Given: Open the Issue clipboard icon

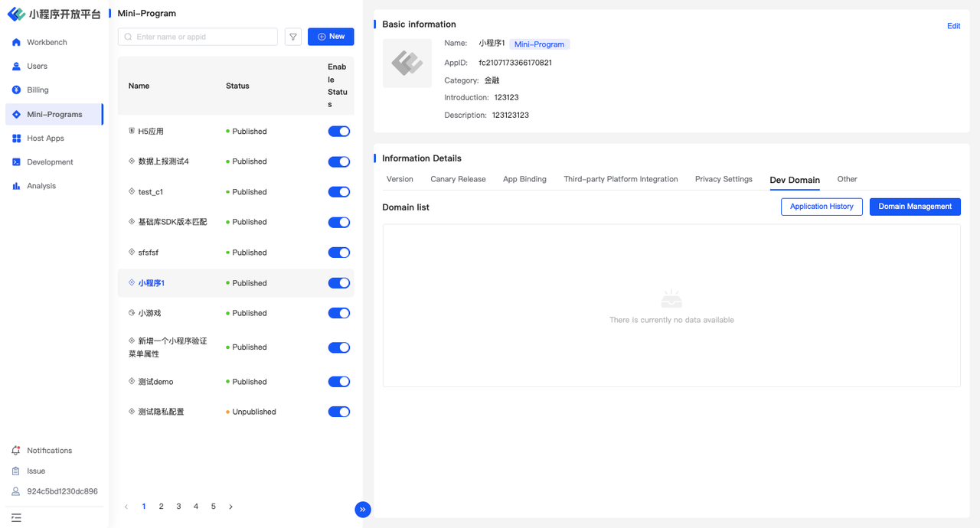Looking at the screenshot, I should point(16,471).
